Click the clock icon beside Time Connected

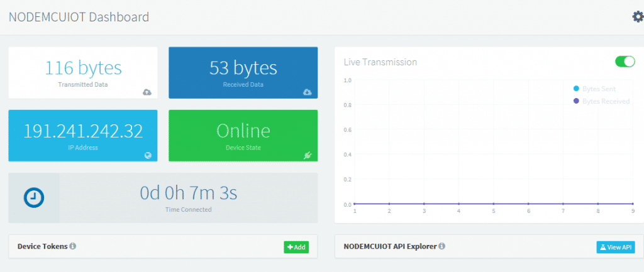click(x=34, y=198)
